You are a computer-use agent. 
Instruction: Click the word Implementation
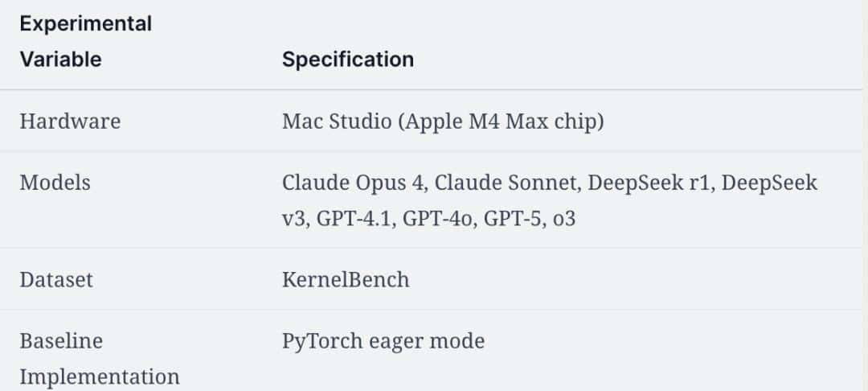pos(100,377)
